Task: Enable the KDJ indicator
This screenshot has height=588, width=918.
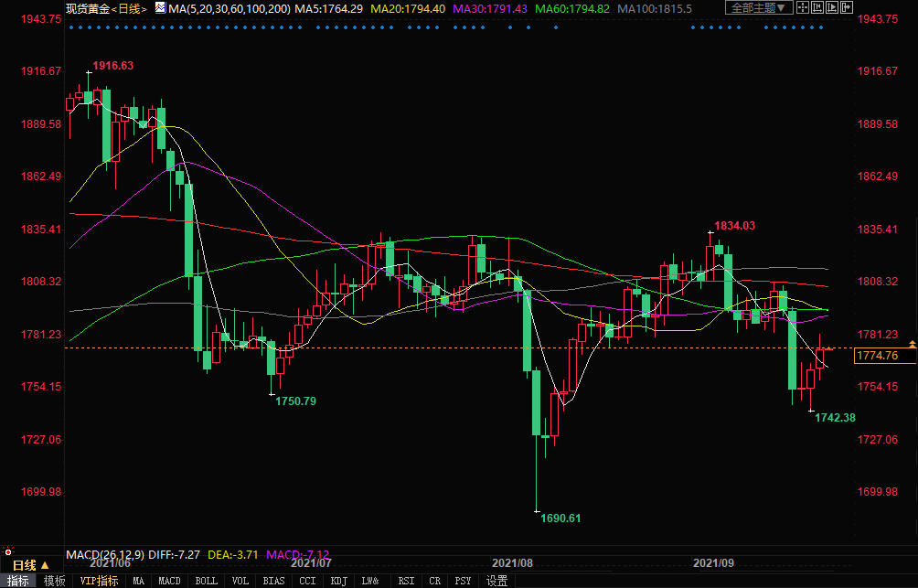Action: click(x=338, y=581)
